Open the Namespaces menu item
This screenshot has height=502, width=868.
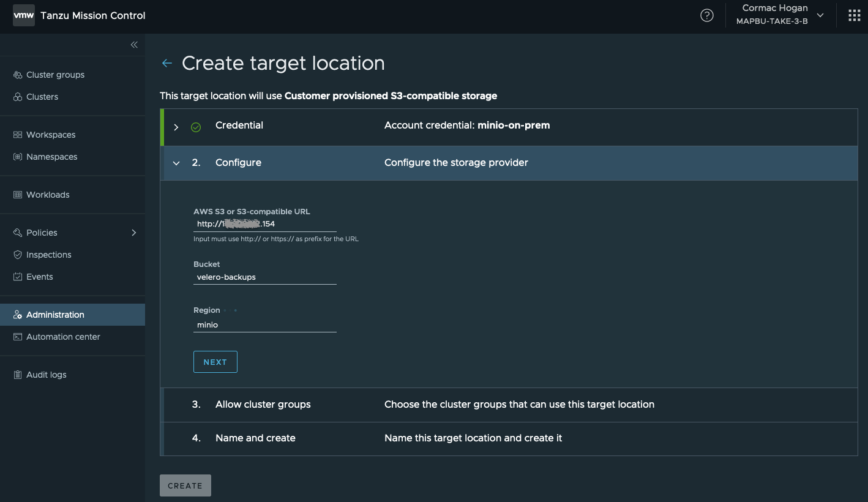tap(72, 157)
